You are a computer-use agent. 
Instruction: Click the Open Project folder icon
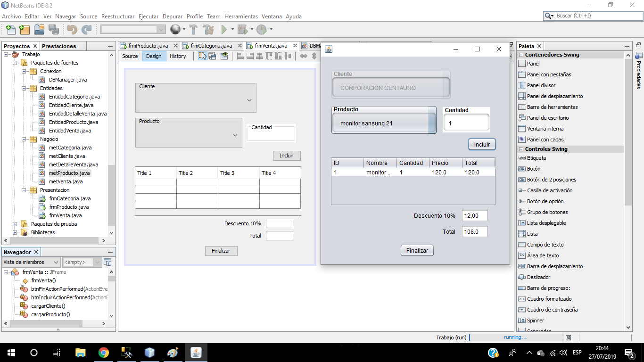click(x=39, y=30)
